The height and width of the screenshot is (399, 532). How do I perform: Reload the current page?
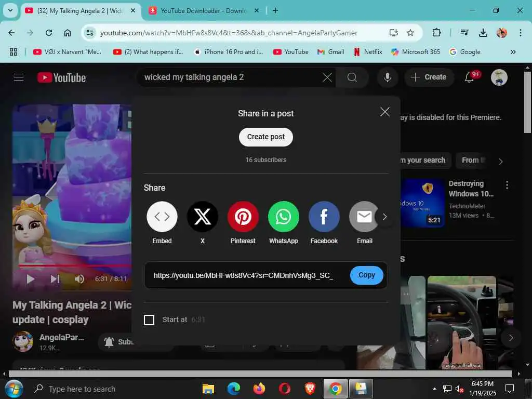pos(49,33)
